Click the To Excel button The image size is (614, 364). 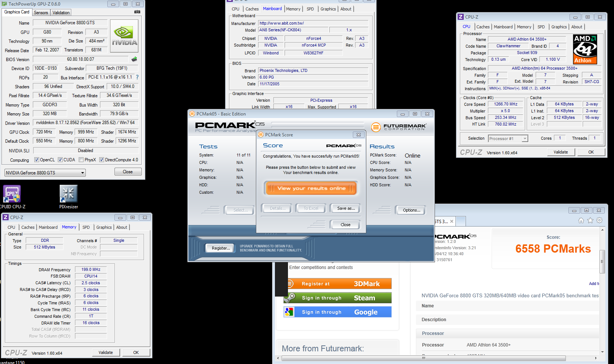tap(311, 208)
